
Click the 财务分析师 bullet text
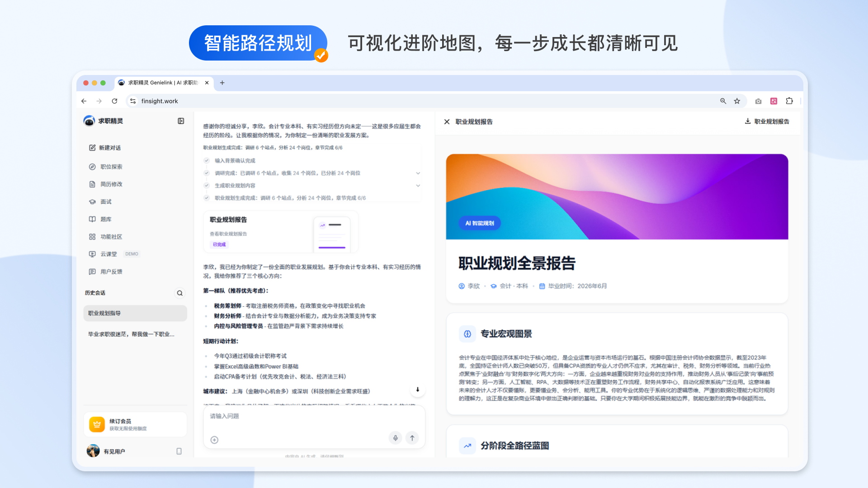tap(295, 316)
